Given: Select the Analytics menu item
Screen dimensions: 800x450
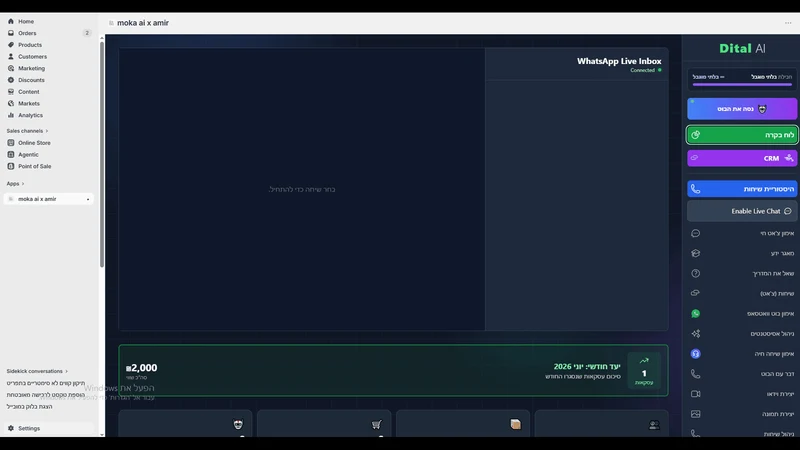Looking at the screenshot, I should coord(49,115).
